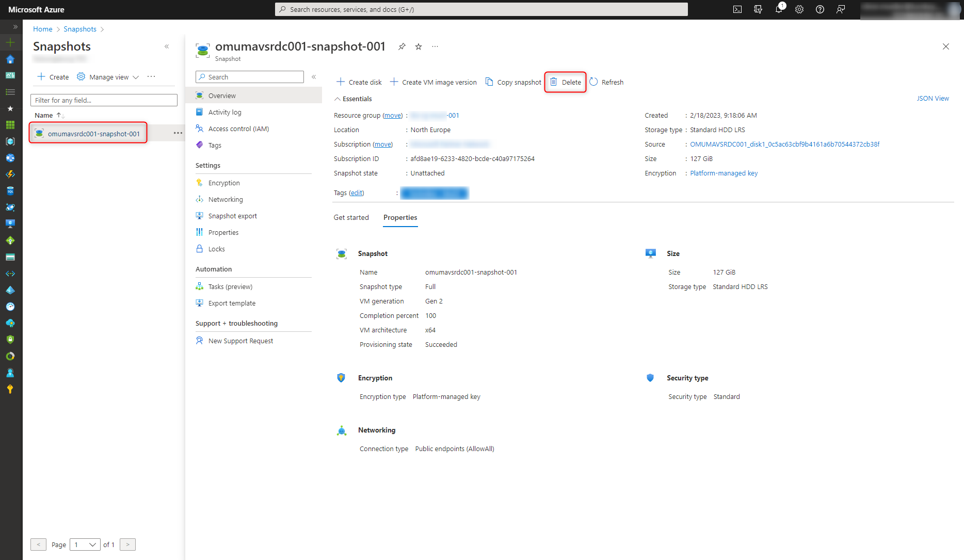Open Key vaults via the key sidebar icon
The width and height of the screenshot is (964, 560).
10,389
